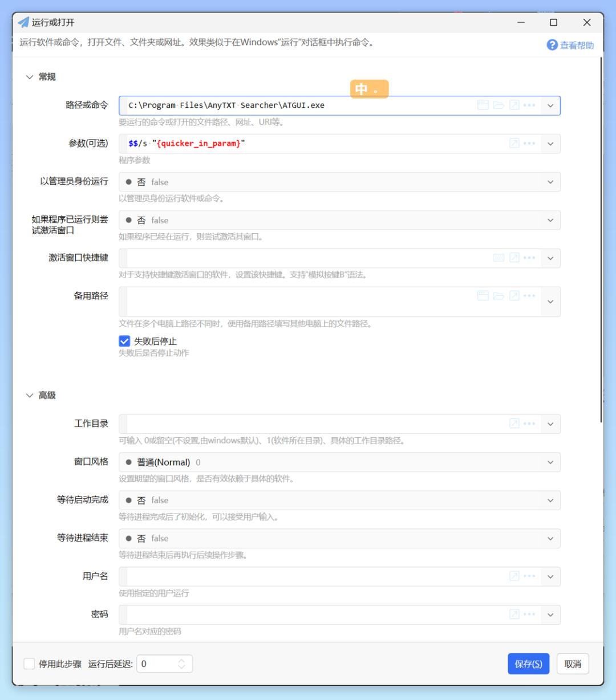Screen dimensions: 616x700
Task: Click the 运行后延迟 stepper arrows
Action: point(182,664)
